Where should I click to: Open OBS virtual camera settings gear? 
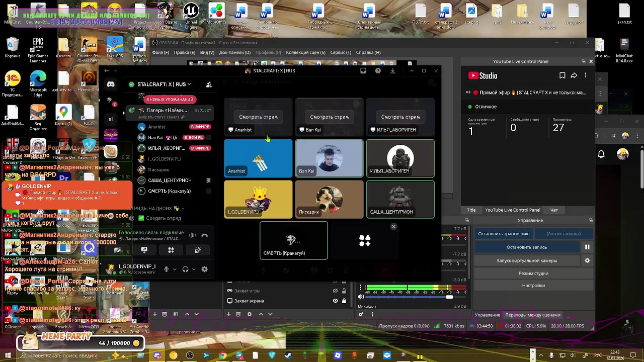pos(587,260)
